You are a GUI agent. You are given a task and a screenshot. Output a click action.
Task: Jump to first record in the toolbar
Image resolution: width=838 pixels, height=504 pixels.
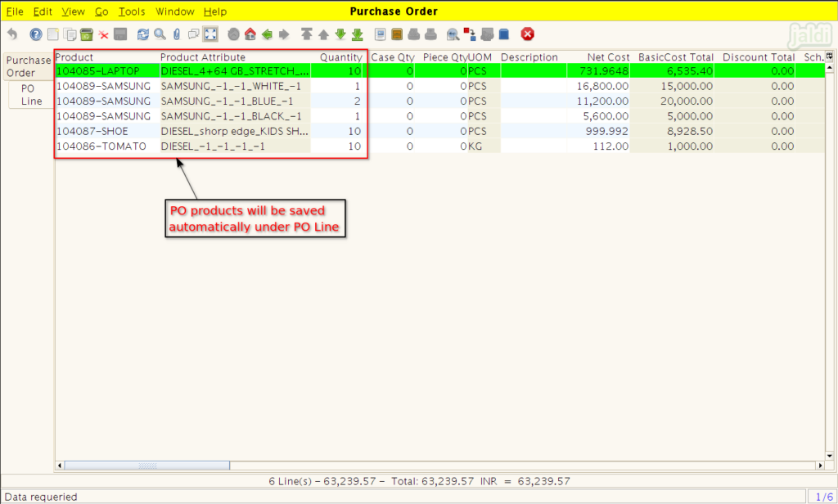[306, 34]
